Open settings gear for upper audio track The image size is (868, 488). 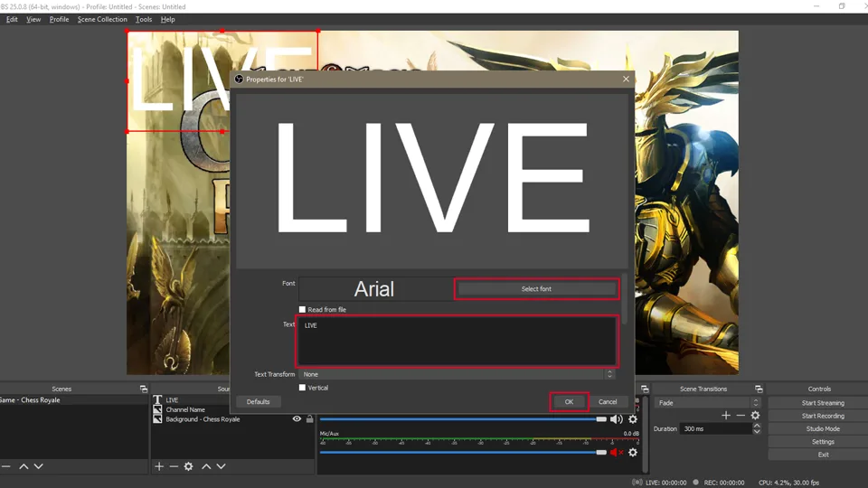(633, 418)
